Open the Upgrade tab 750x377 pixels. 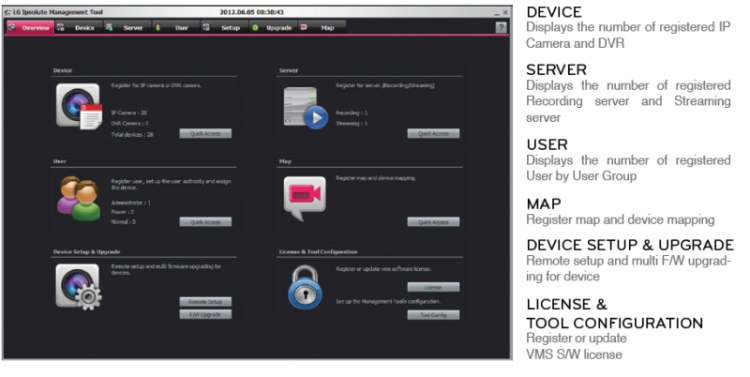pos(274,28)
